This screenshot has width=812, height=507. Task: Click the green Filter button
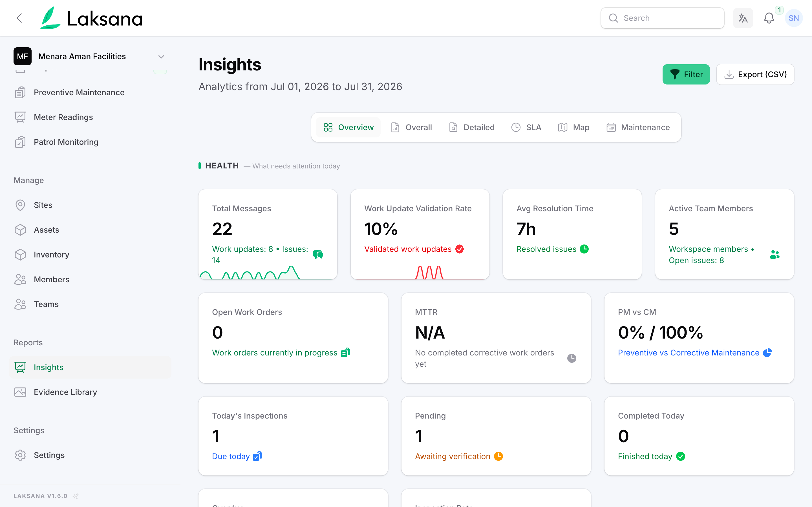686,74
